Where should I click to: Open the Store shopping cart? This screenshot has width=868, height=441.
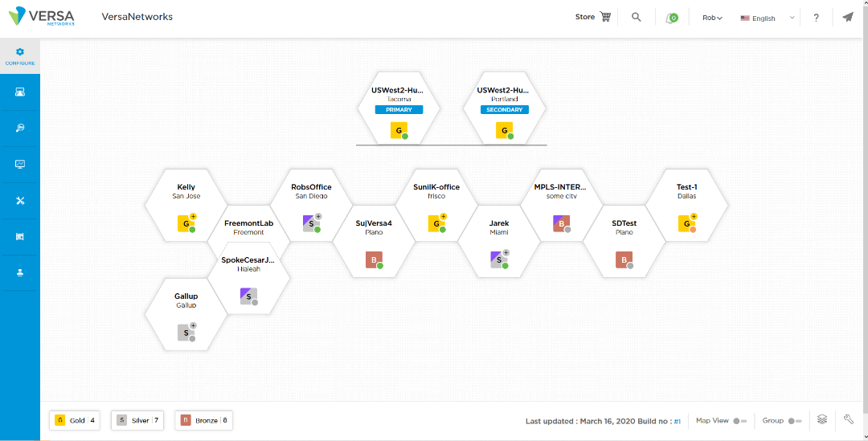(605, 17)
